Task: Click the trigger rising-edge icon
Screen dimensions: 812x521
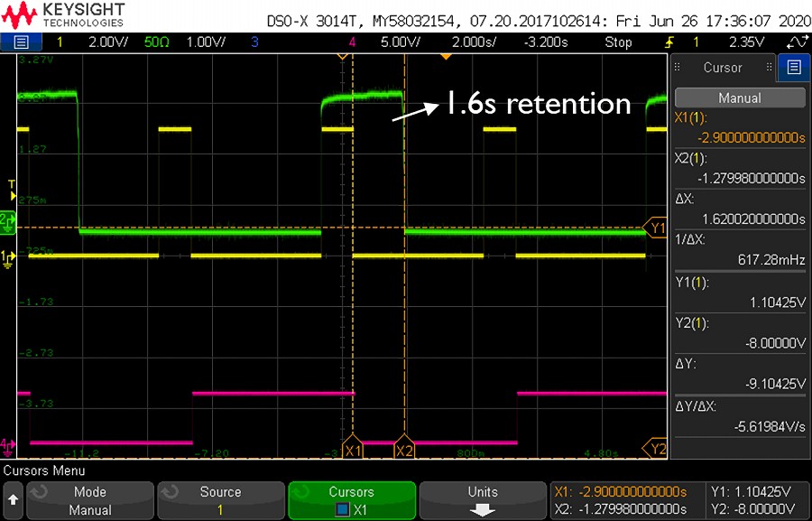Action: pos(669,42)
